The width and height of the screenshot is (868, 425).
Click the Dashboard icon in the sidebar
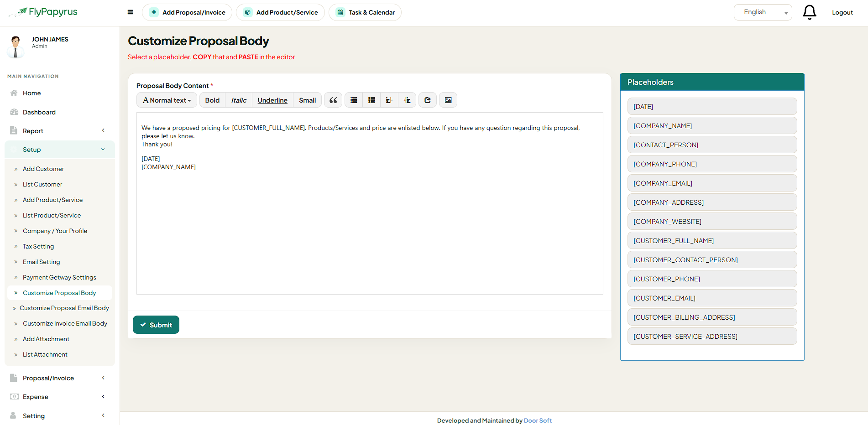pos(14,112)
